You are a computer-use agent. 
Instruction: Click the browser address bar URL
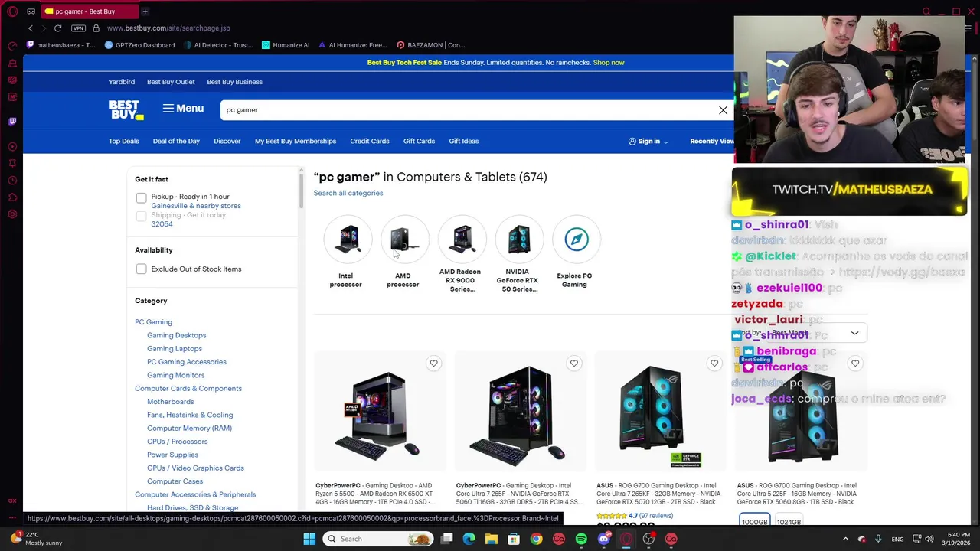click(x=168, y=28)
